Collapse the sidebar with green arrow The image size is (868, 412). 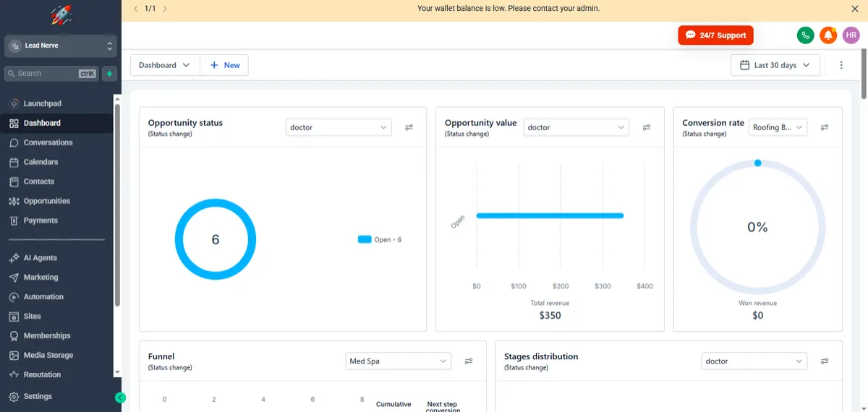click(120, 398)
